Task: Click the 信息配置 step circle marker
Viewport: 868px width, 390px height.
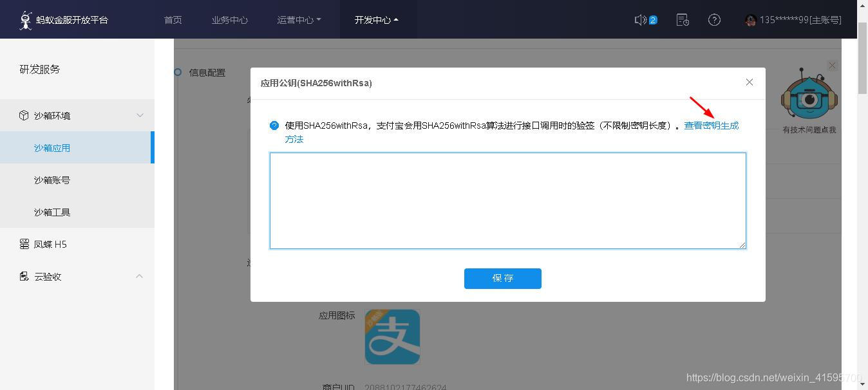Action: point(178,72)
